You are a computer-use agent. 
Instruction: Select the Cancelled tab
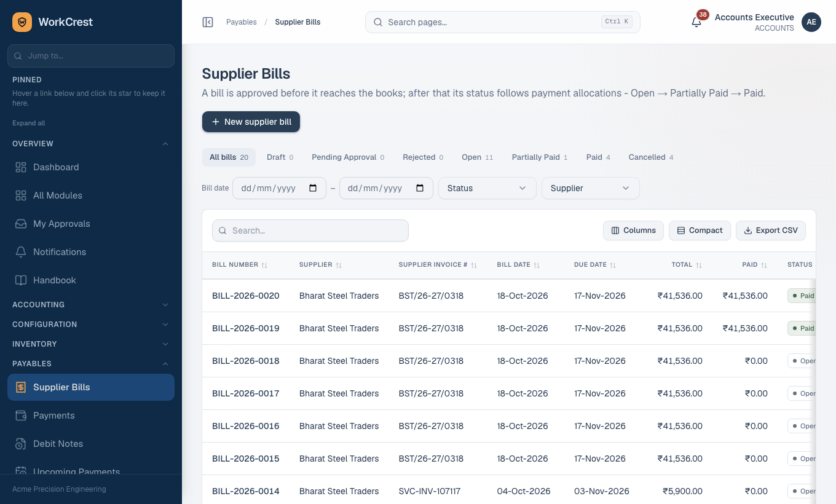651,157
